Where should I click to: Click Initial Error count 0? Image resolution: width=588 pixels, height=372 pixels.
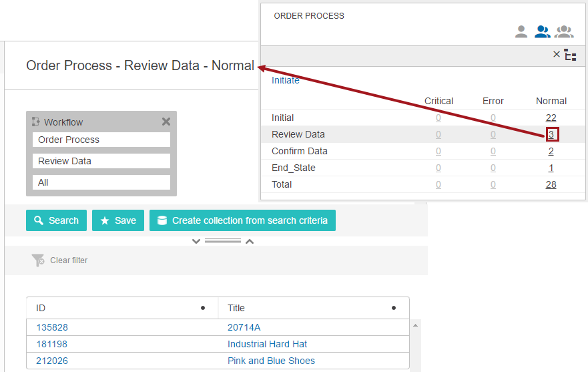(x=493, y=118)
